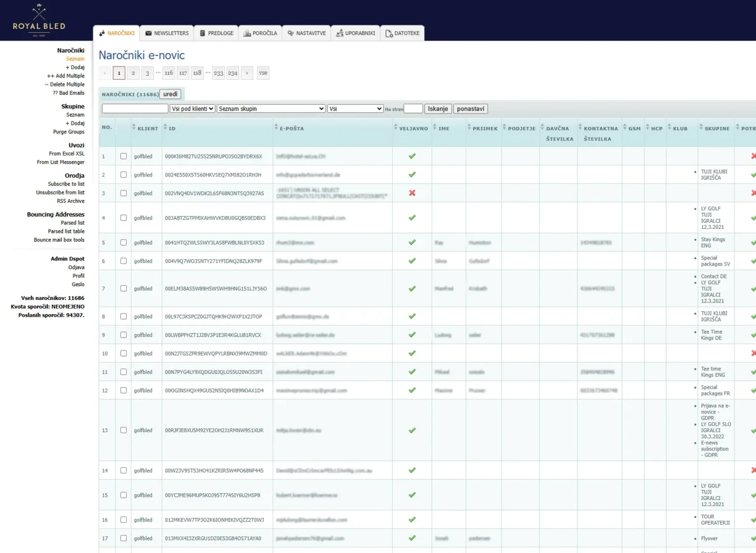756x553 pixels.
Task: Click the sort arrows on the Skupine column
Action: 701,128
